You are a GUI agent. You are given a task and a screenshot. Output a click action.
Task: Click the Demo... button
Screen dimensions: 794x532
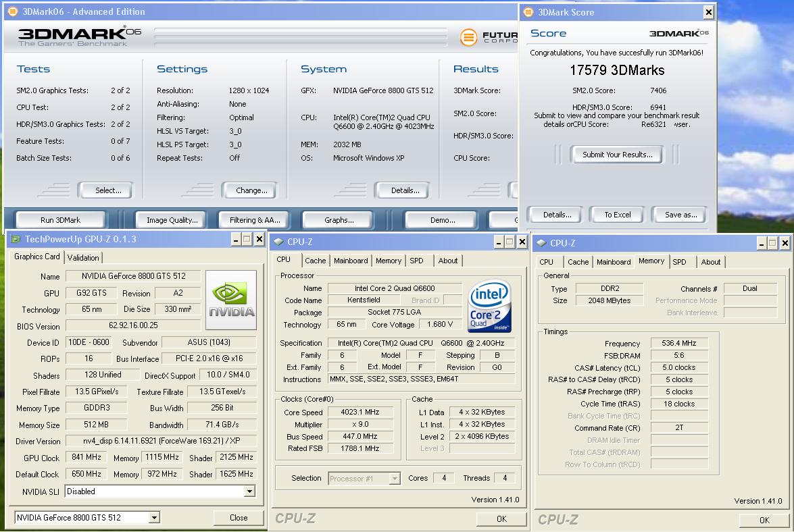[x=441, y=220]
